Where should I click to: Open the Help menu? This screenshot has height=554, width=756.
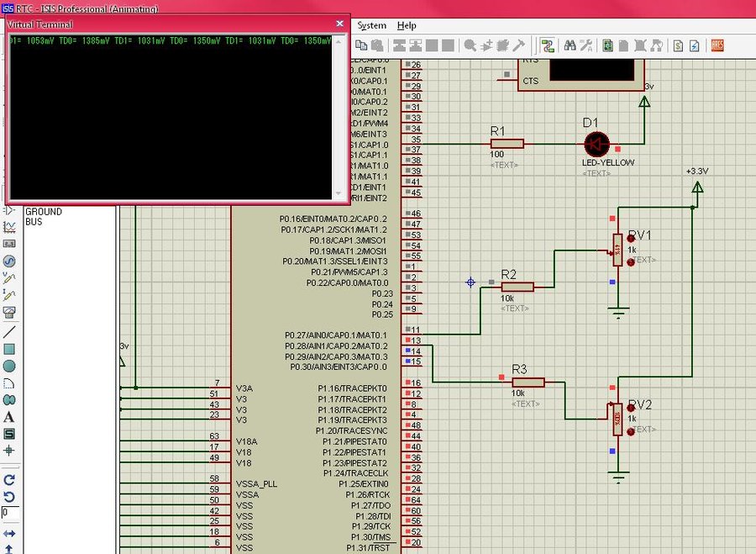(407, 26)
